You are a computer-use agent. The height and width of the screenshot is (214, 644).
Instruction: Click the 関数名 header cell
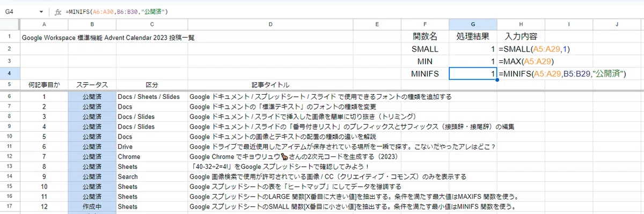pyautogui.click(x=425, y=37)
